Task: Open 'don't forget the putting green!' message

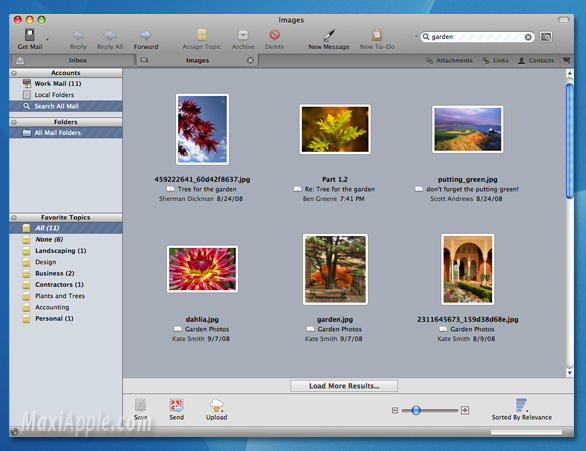Action: 472,189
